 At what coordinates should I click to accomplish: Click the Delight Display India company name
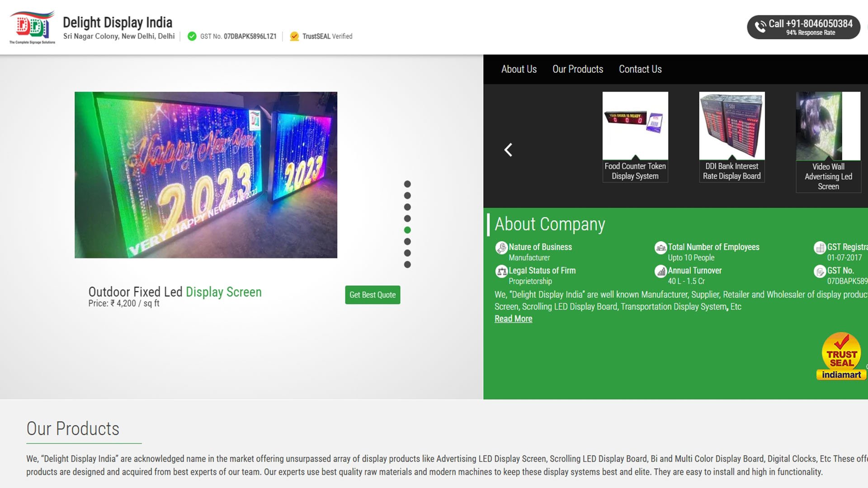pos(118,22)
